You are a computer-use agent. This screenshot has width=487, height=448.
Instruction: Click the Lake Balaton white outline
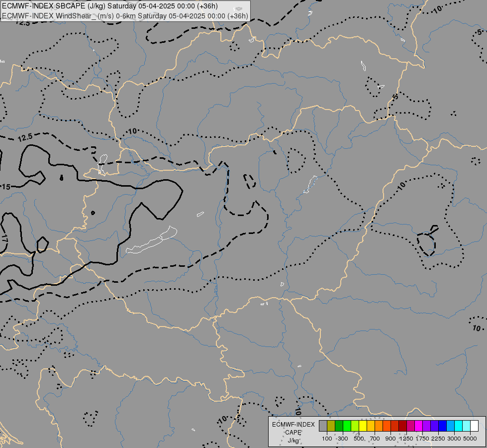tap(152, 240)
